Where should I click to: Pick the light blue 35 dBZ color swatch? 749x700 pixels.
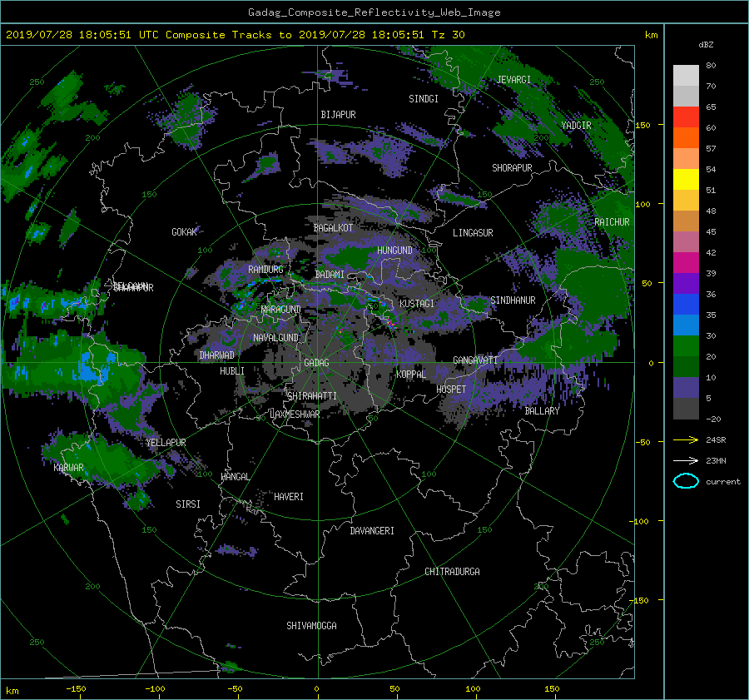(x=686, y=325)
